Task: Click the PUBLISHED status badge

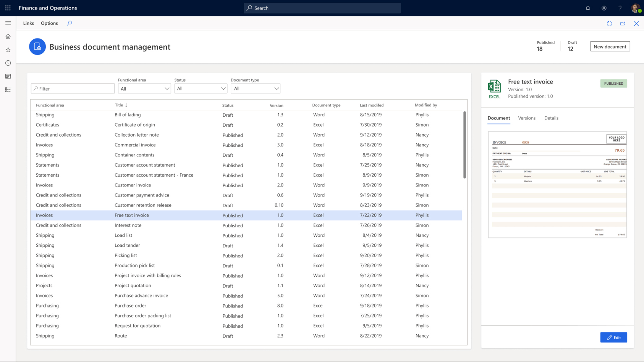Action: (613, 84)
